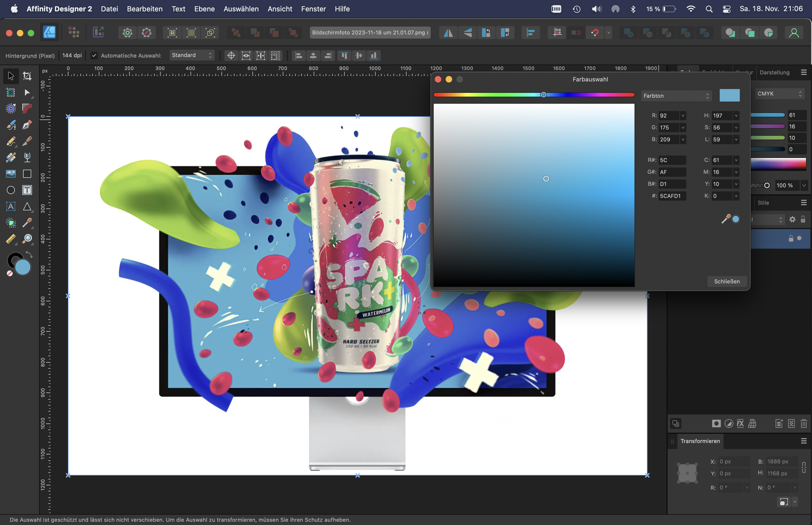This screenshot has width=812, height=525.
Task: Select the Node tool
Action: pyautogui.click(x=27, y=92)
